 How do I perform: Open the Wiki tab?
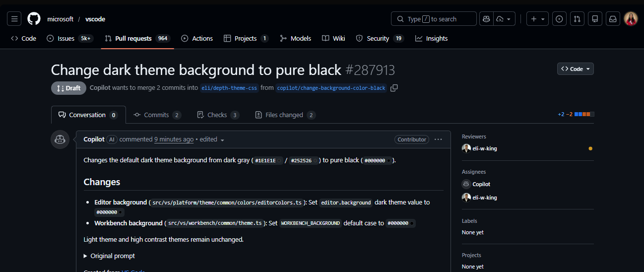point(333,38)
